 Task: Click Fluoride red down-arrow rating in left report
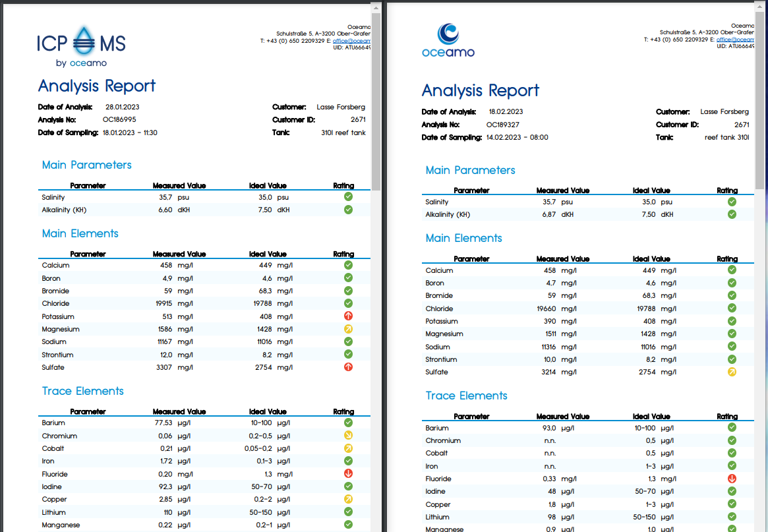[x=348, y=474]
